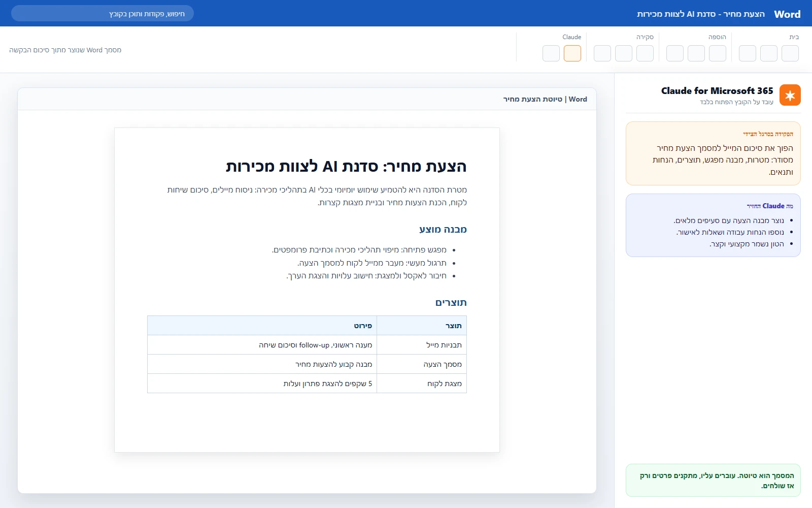
Task: Click the bullet 'מפגש פתיחה: מיפוי תהליכי מכירה'
Action: click(359, 250)
